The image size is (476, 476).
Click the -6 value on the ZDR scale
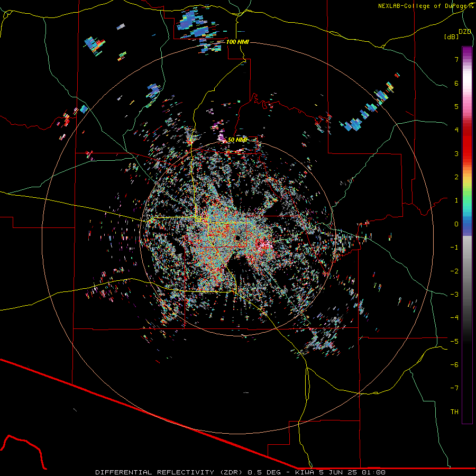(x=454, y=365)
